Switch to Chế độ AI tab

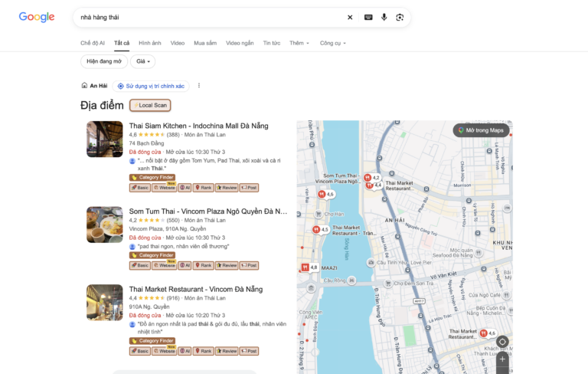92,43
